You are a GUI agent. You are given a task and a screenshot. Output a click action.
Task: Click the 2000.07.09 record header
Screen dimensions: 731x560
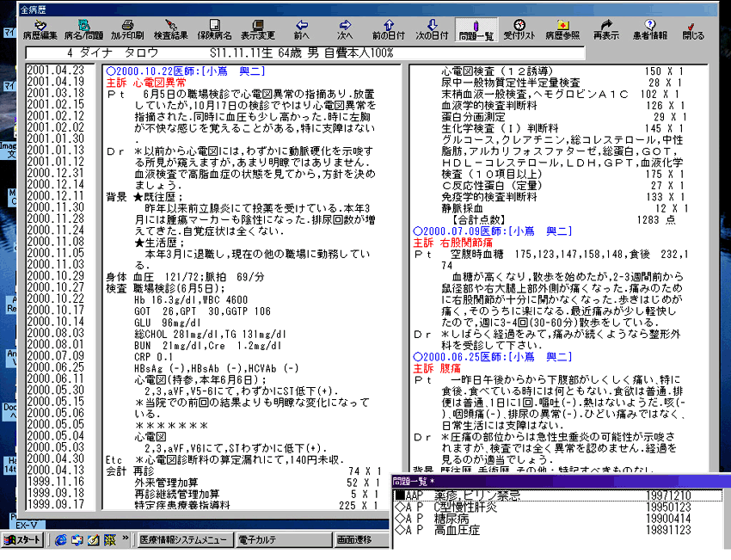point(492,231)
